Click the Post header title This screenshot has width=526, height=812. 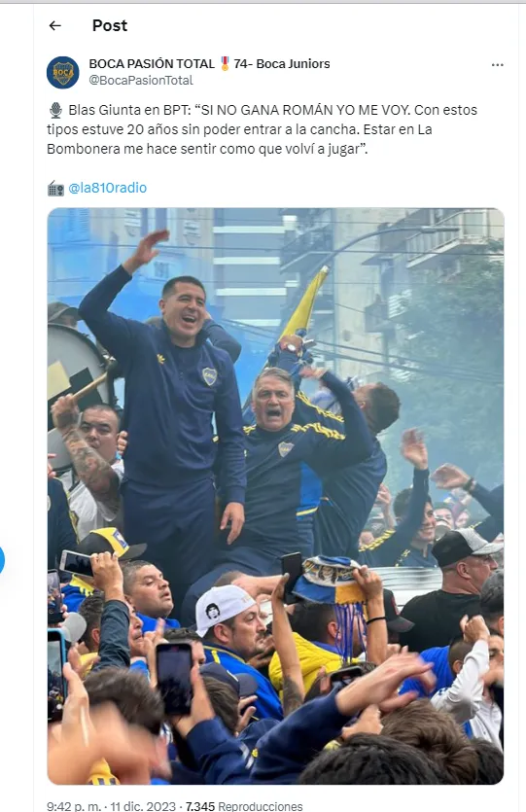click(x=110, y=25)
